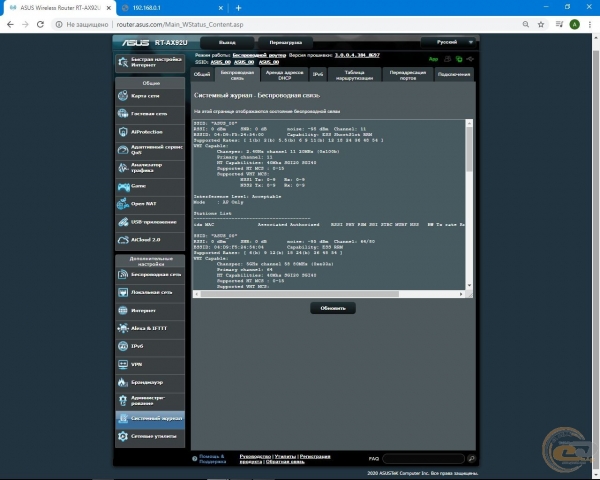Open Network Map (Карта сети) in sidebar
600x480 pixels.
coord(150,96)
